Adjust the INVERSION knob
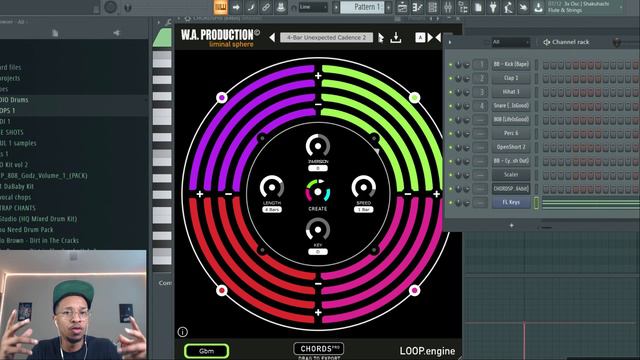640x360 pixels. click(x=318, y=146)
